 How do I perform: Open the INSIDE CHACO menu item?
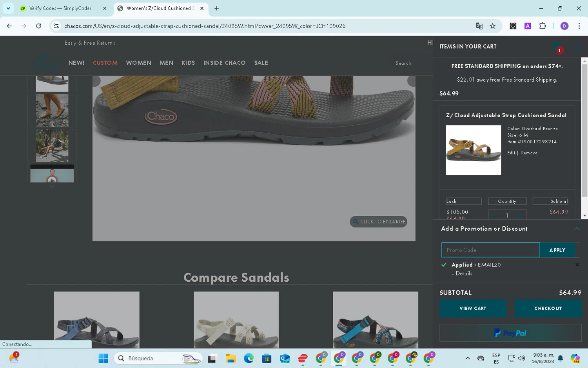click(x=224, y=63)
